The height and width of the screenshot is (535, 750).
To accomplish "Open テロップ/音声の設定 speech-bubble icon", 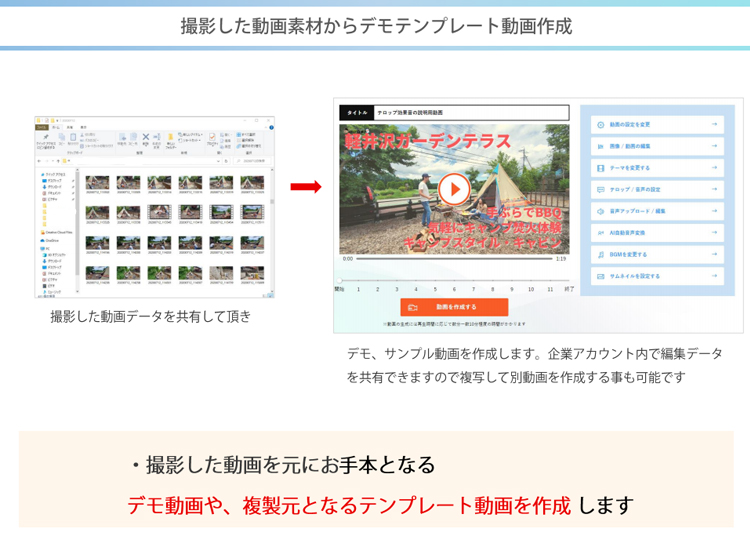I will [600, 189].
